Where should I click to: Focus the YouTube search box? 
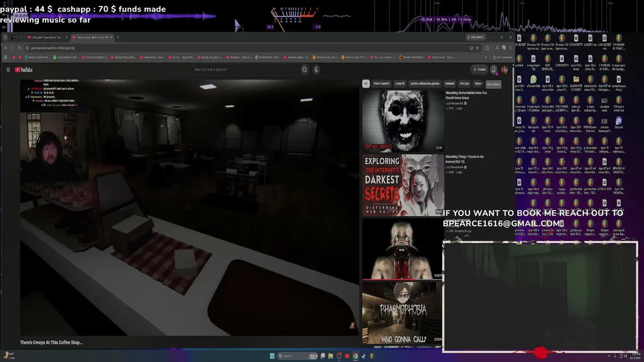coord(246,69)
